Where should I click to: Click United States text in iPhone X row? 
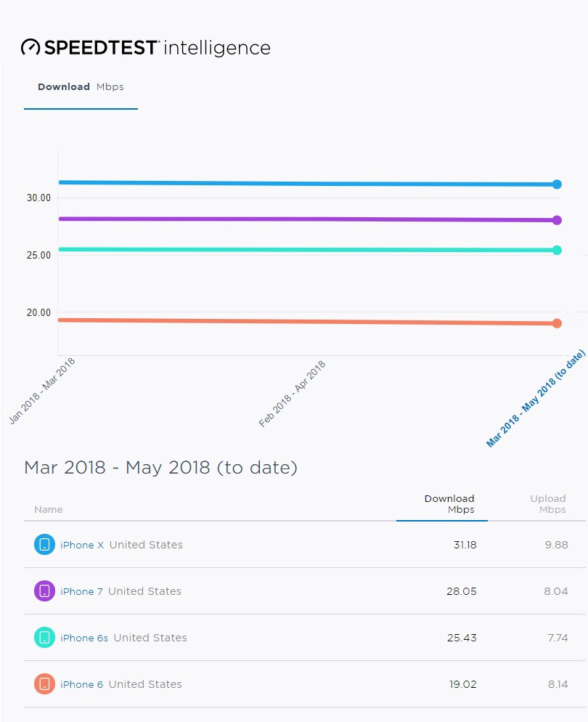coord(146,545)
